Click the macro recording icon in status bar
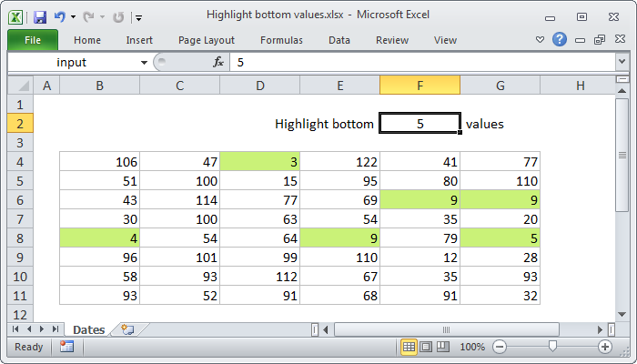This screenshot has width=637, height=364. [66, 347]
